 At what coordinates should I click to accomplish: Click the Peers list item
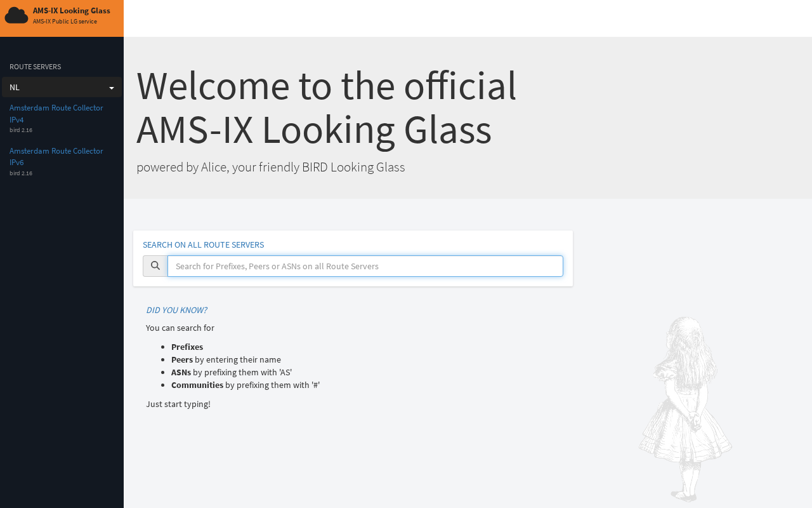click(226, 359)
